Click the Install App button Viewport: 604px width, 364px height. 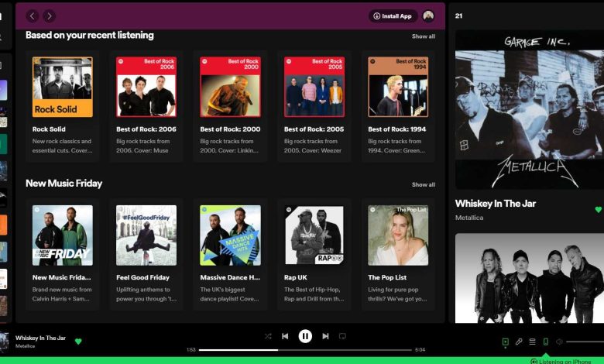click(x=393, y=15)
